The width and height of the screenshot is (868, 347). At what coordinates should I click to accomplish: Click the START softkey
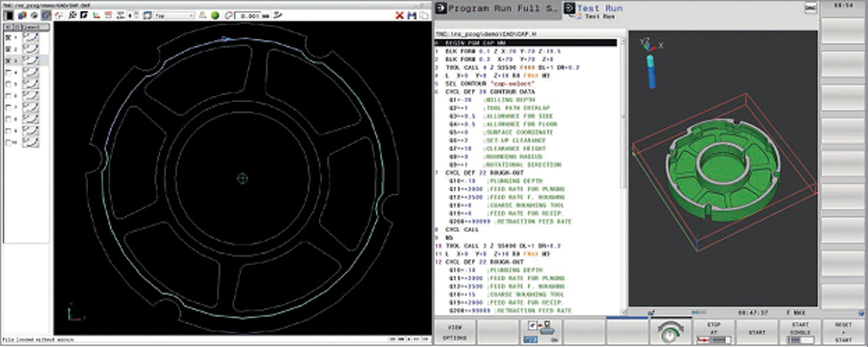coord(757,331)
